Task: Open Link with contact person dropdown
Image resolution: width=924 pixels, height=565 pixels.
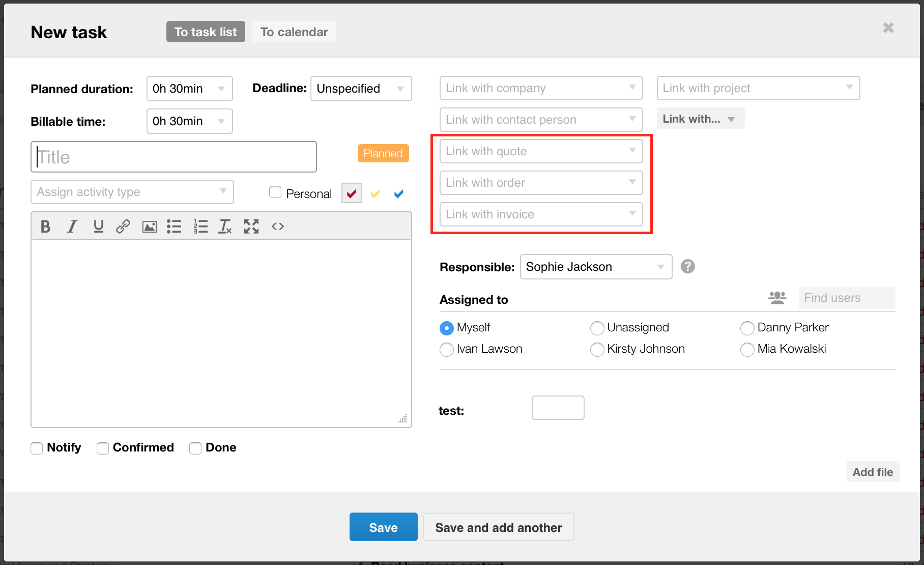Action: [541, 120]
